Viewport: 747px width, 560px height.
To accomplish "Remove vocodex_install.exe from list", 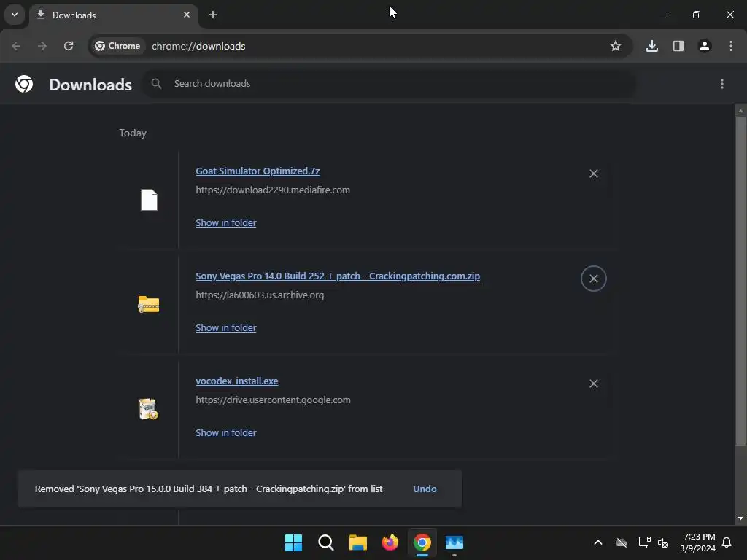I will [594, 384].
